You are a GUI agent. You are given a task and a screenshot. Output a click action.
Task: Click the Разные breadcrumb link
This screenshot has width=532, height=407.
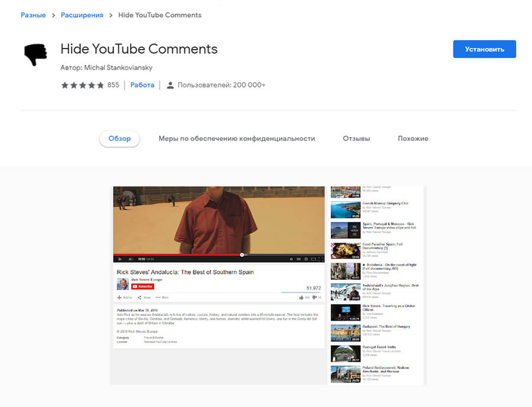[33, 15]
